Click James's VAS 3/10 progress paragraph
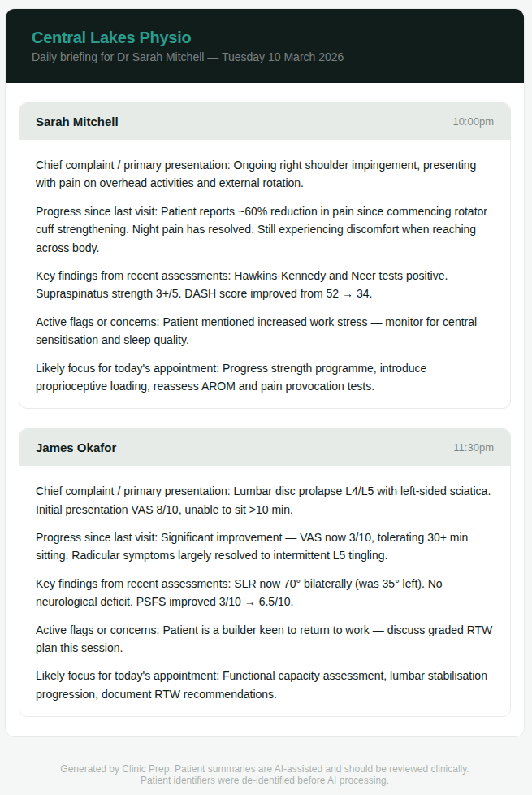Image resolution: width=532 pixels, height=795 pixels. [252, 546]
